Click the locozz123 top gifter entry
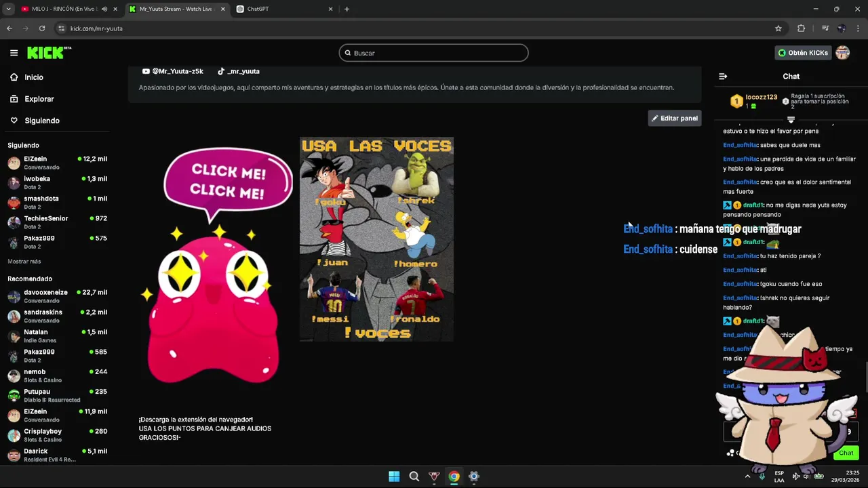868x488 pixels. click(753, 101)
